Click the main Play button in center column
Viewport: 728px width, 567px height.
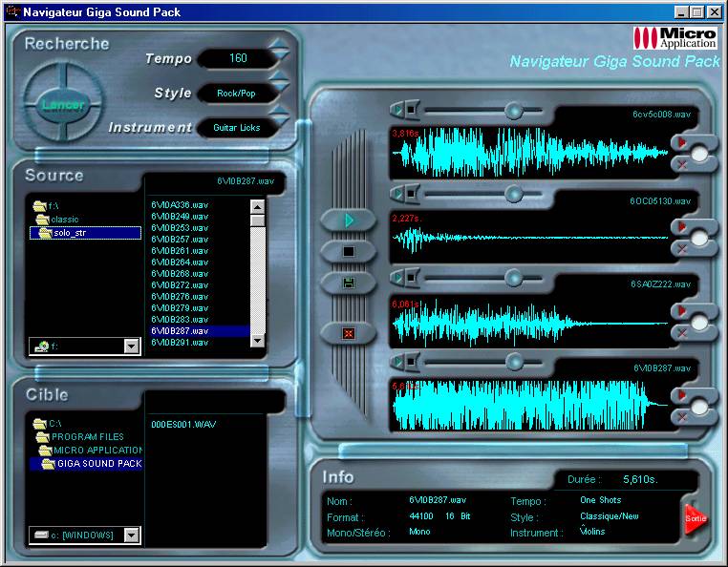pos(348,220)
